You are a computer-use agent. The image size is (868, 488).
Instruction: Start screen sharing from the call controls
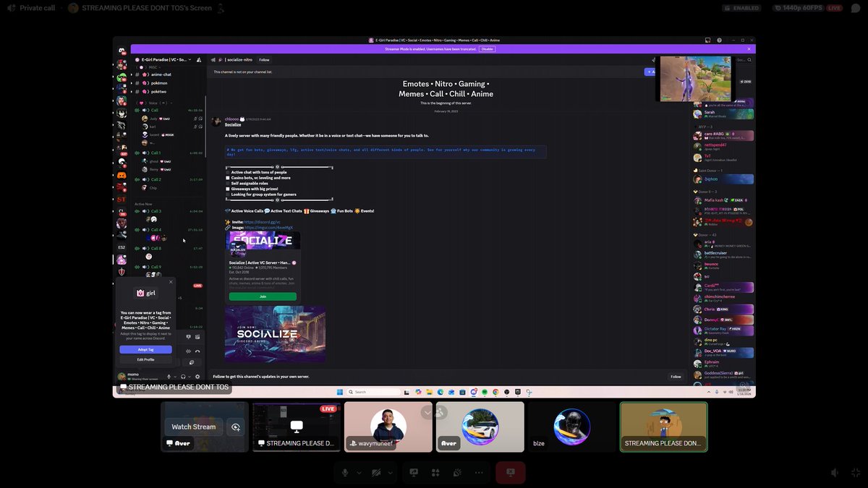[x=413, y=472]
